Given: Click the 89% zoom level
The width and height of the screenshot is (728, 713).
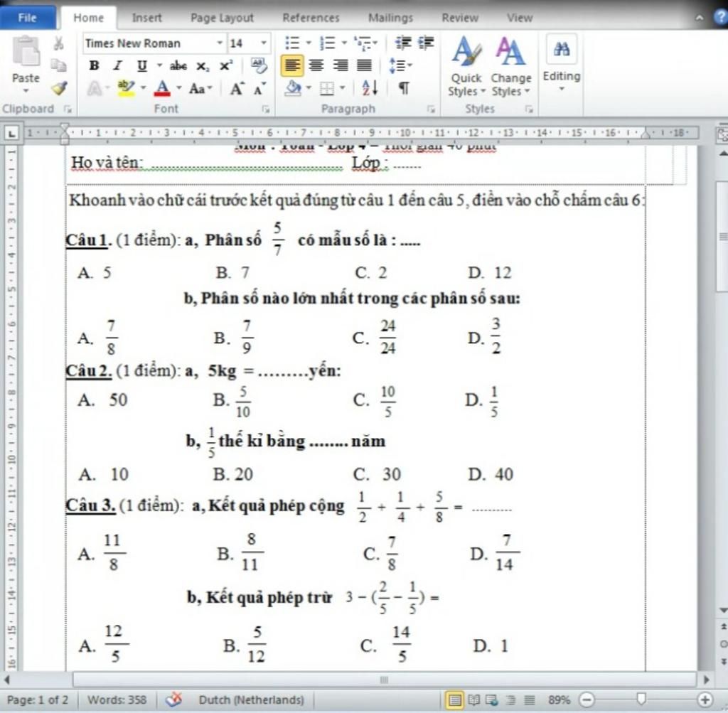Looking at the screenshot, I should tap(559, 699).
